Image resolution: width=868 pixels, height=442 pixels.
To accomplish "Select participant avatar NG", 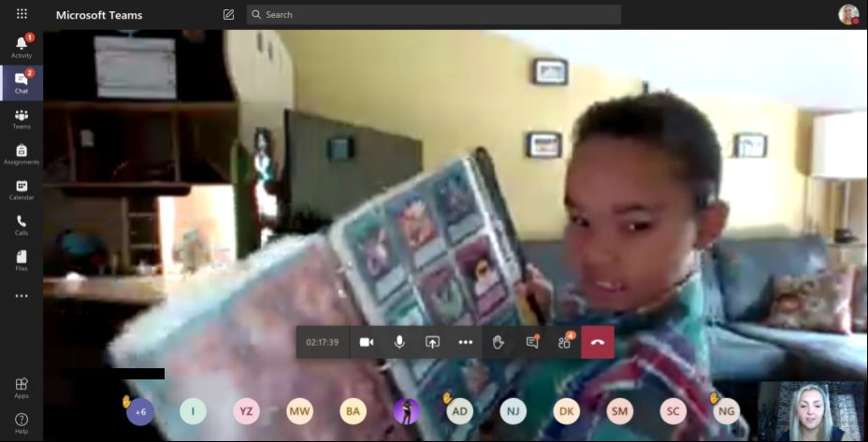I will point(726,411).
